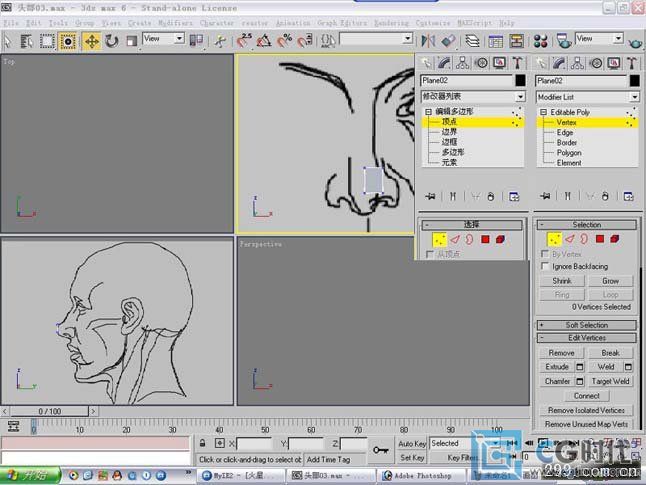This screenshot has width=646, height=485.
Task: Click the Grow selection button
Action: click(610, 281)
